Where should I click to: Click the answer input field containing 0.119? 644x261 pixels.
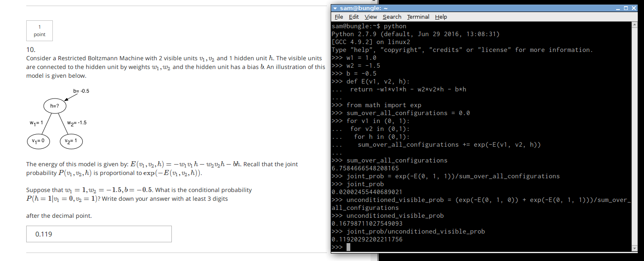click(x=99, y=234)
